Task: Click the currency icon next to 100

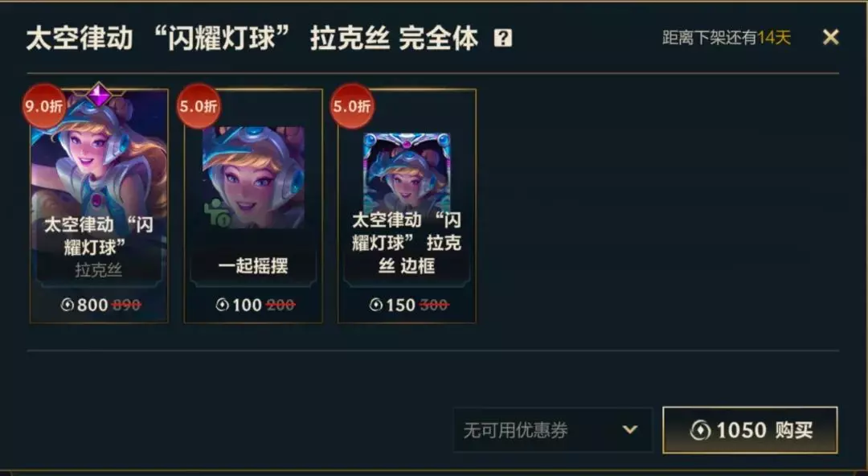Action: point(222,304)
